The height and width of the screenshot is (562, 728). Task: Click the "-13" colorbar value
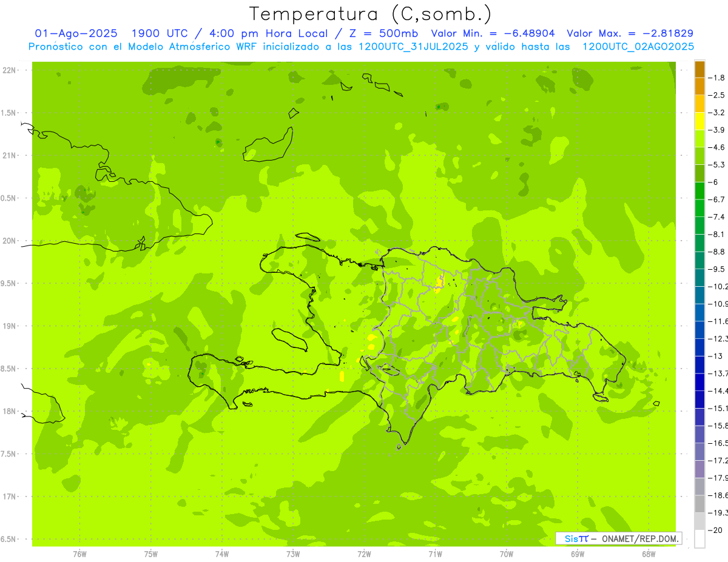click(x=716, y=356)
